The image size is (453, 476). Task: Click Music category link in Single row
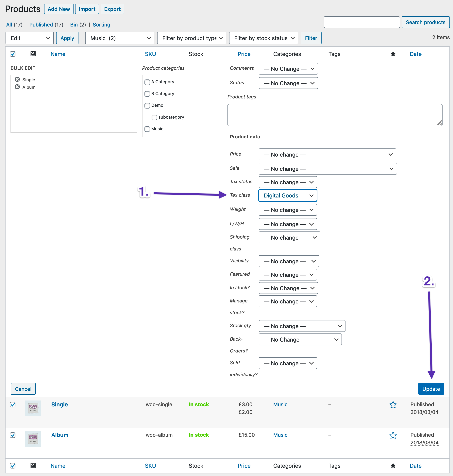click(280, 404)
